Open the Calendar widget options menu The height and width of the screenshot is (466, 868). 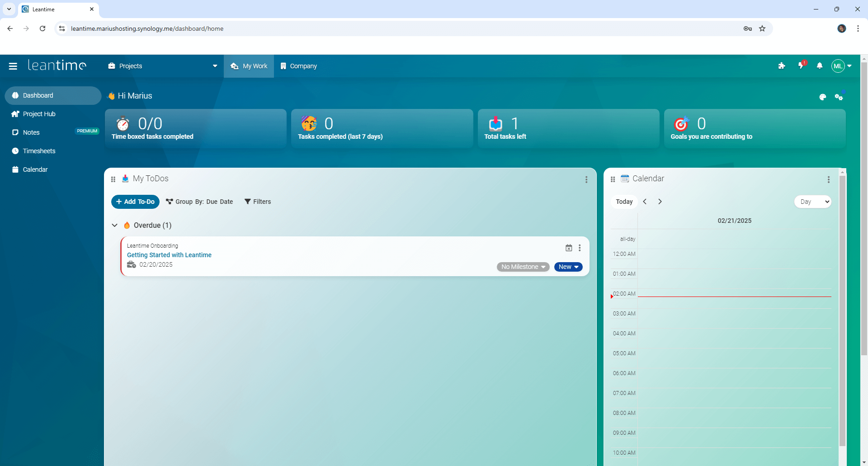click(x=829, y=179)
